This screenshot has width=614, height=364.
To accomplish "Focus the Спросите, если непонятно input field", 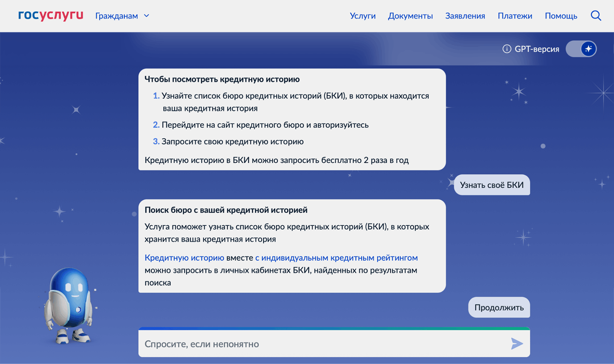I will (319, 344).
